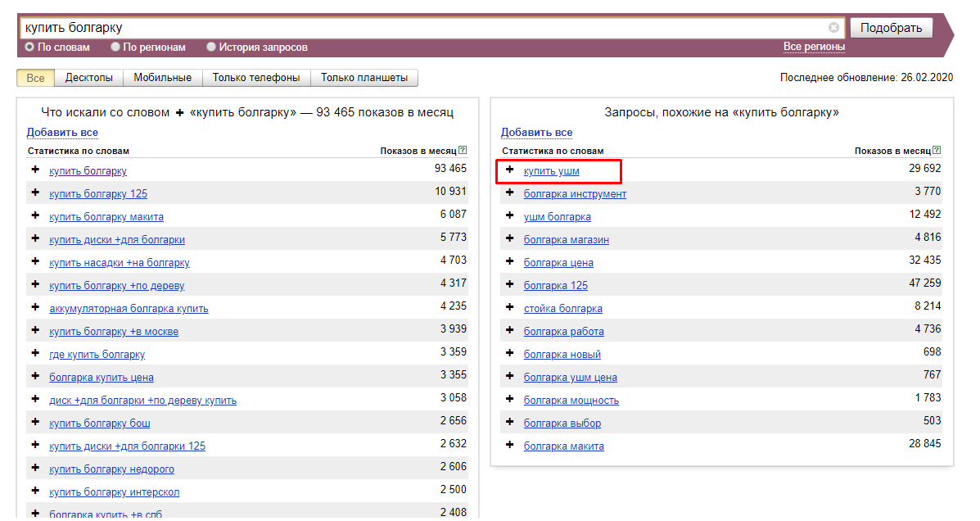Click plus next to болгарка купить цена
Image resolution: width=980 pixels, height=521 pixels.
[x=36, y=376]
